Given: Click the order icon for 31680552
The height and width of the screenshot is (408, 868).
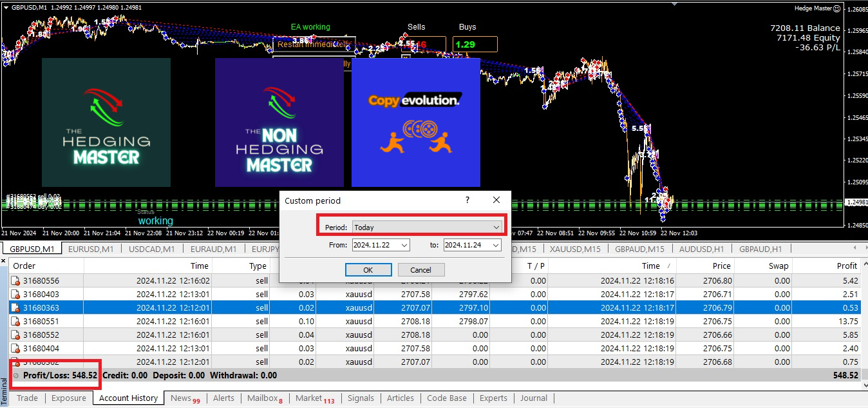Looking at the screenshot, I should click(15, 335).
